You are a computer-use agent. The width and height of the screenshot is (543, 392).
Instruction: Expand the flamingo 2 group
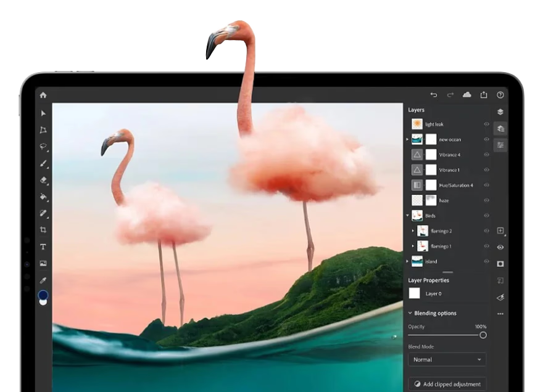coord(413,231)
